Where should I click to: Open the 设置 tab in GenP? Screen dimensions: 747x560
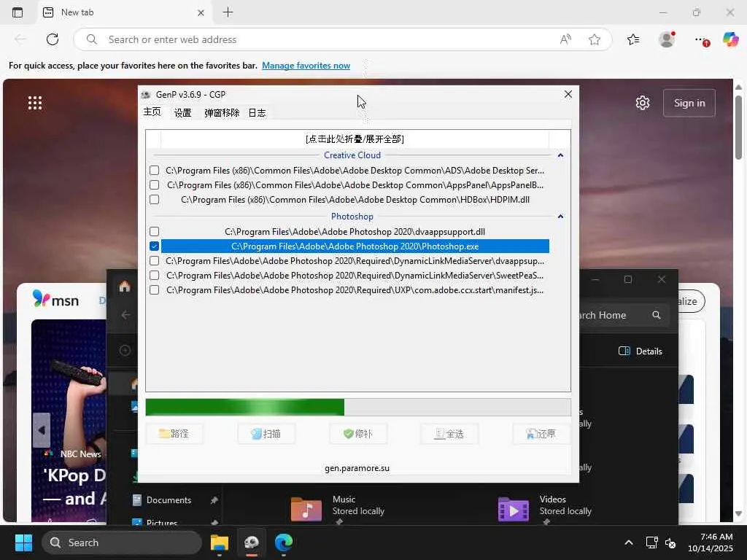coord(182,113)
